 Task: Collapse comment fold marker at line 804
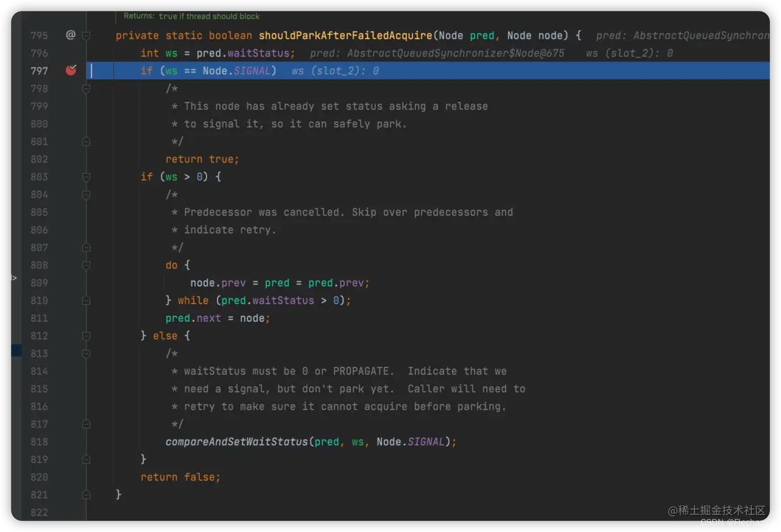click(86, 194)
